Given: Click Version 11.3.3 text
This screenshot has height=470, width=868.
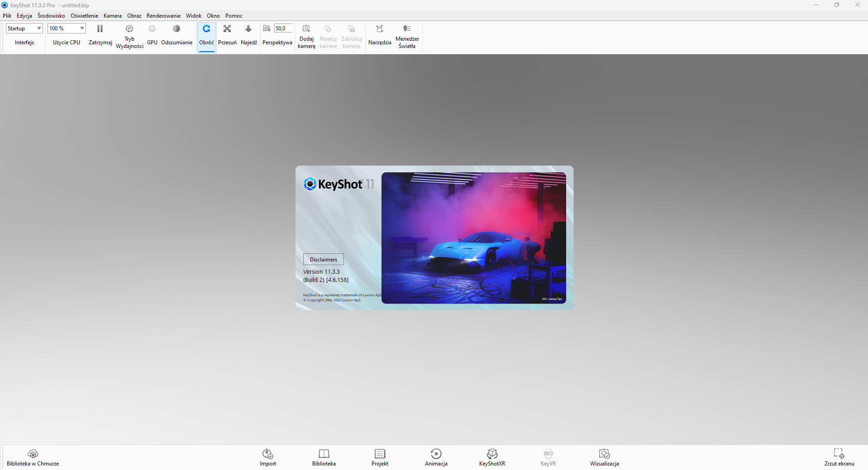Looking at the screenshot, I should (321, 272).
